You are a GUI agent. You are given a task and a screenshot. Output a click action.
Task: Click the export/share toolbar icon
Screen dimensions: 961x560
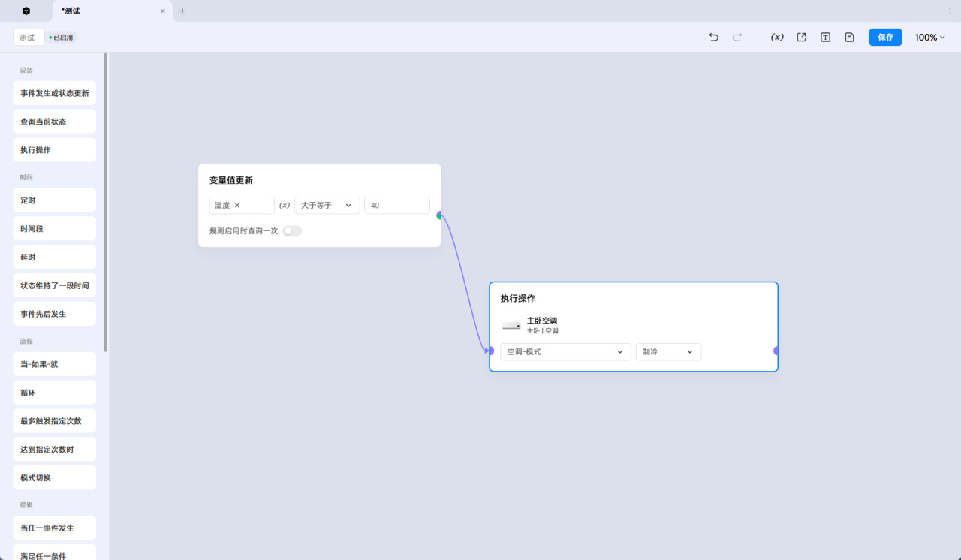[x=802, y=37]
